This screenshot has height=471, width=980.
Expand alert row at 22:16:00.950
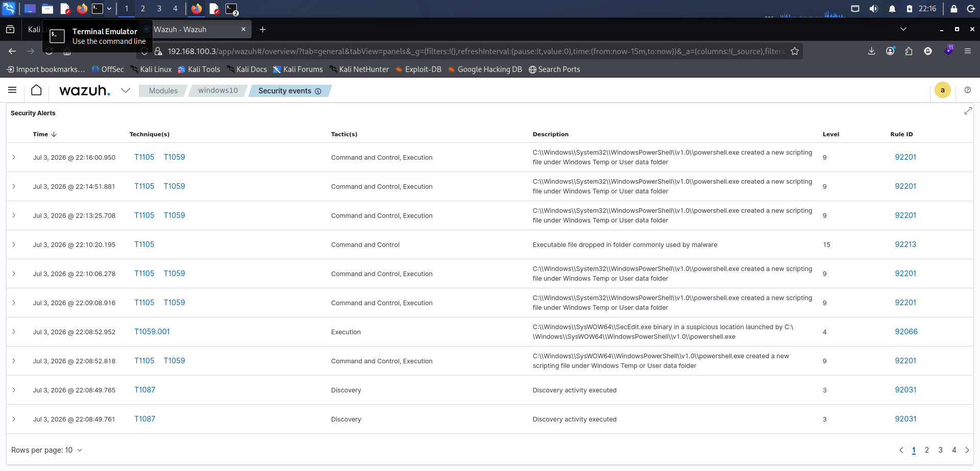click(x=14, y=157)
